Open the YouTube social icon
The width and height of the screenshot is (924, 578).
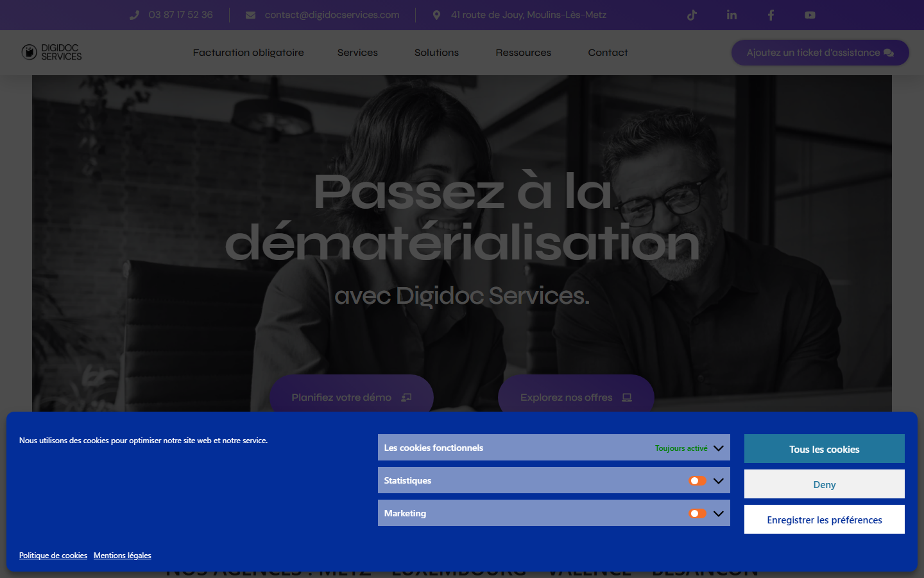coord(810,15)
